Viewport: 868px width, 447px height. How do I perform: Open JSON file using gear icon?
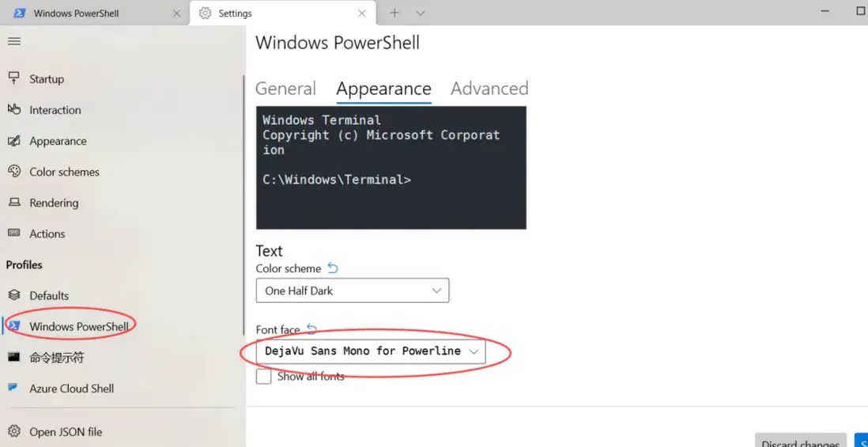[x=13, y=431]
